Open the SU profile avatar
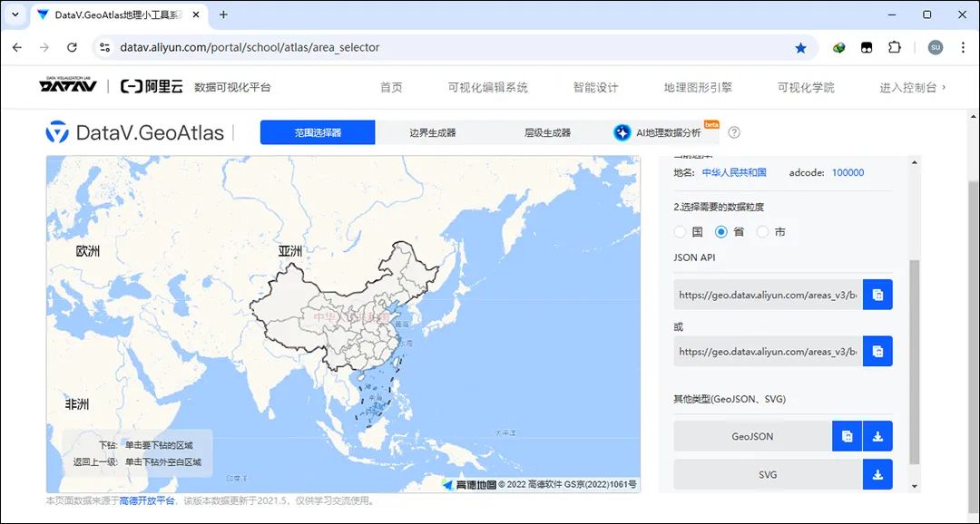 pyautogui.click(x=935, y=47)
